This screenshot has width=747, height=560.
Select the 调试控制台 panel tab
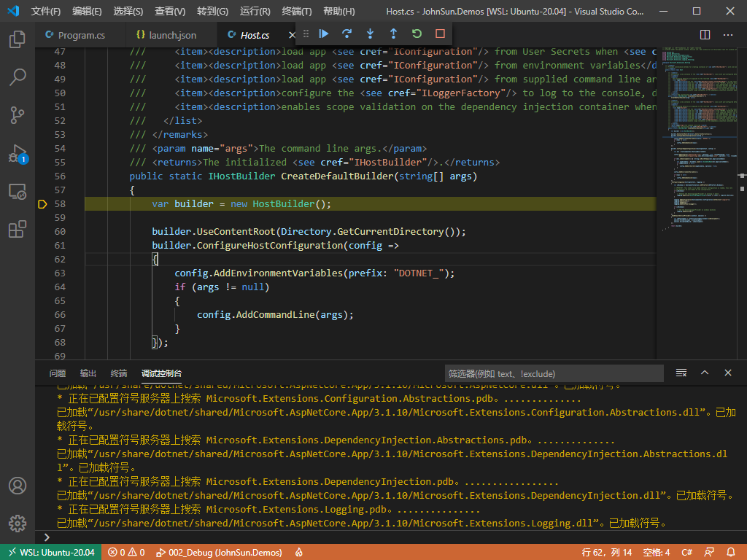(x=161, y=373)
